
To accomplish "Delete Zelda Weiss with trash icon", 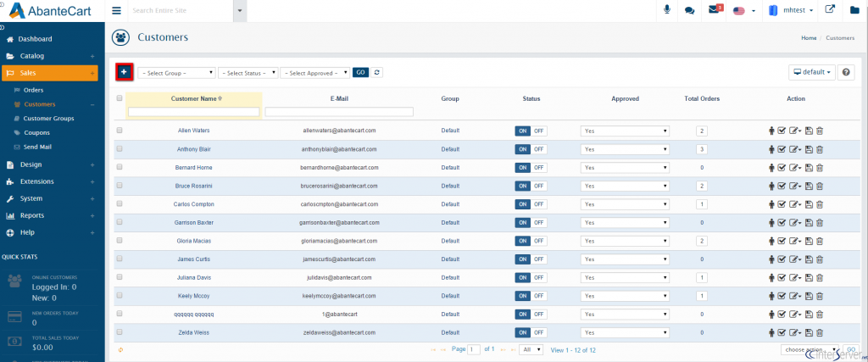I will pyautogui.click(x=820, y=332).
